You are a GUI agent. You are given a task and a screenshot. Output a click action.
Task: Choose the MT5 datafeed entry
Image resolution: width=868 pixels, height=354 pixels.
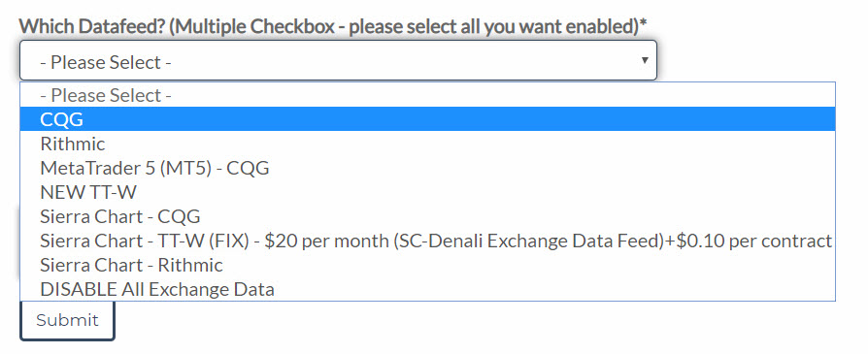point(427,168)
